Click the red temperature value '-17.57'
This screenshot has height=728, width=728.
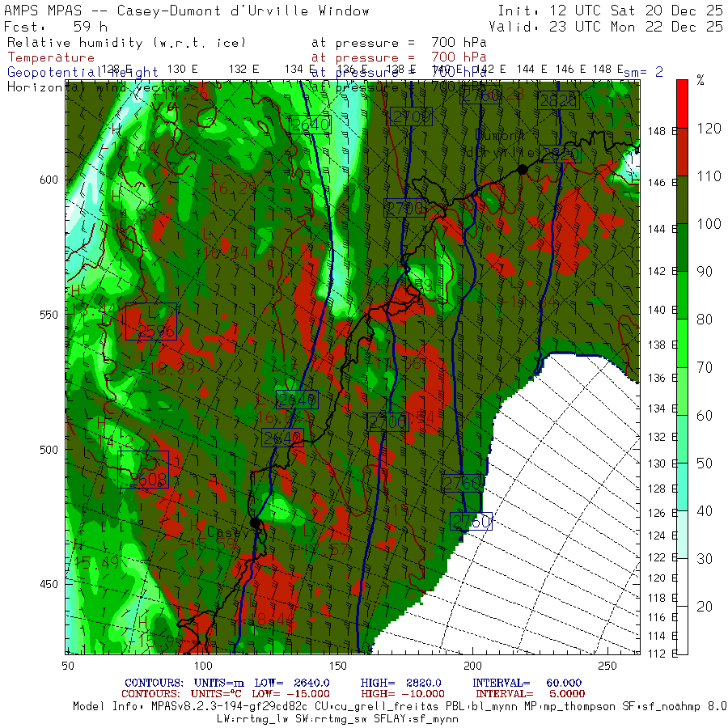[x=320, y=551]
